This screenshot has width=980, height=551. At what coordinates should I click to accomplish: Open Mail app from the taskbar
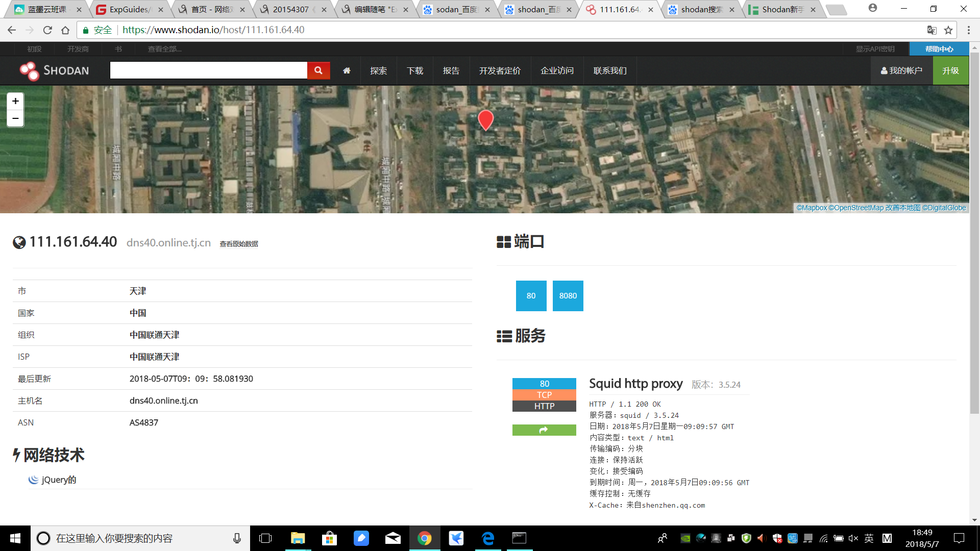pyautogui.click(x=393, y=538)
